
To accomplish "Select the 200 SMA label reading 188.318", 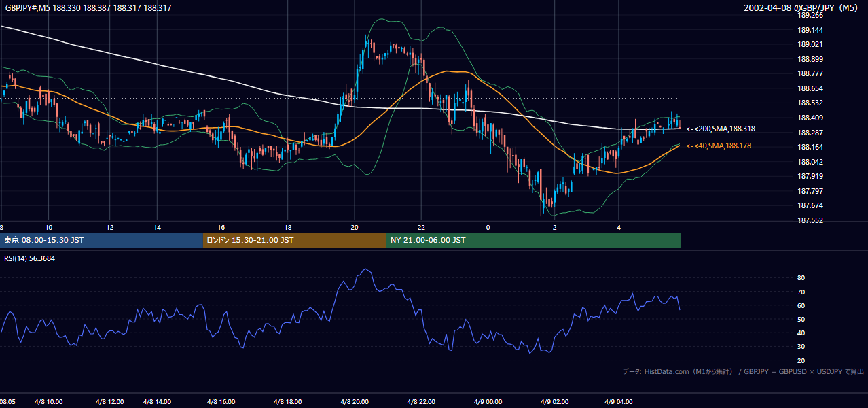I will tap(721, 129).
